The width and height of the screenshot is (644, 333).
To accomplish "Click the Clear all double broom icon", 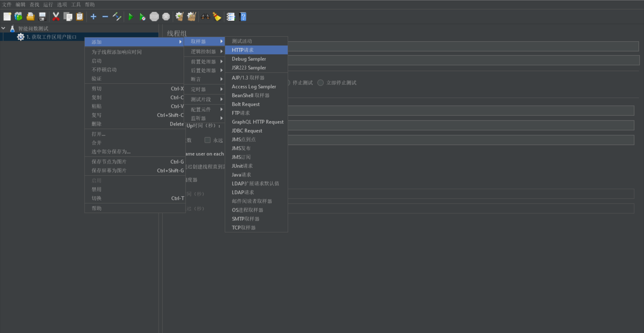I will pos(192,17).
